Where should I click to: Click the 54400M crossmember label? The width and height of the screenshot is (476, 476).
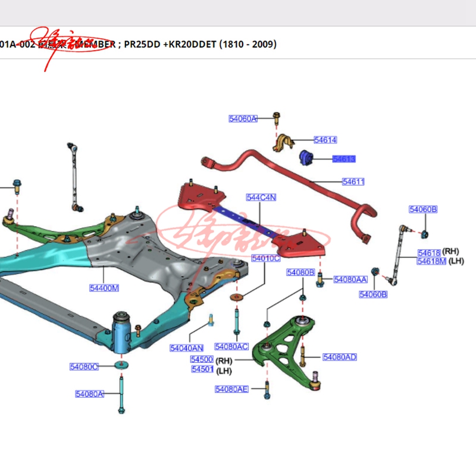tap(104, 289)
